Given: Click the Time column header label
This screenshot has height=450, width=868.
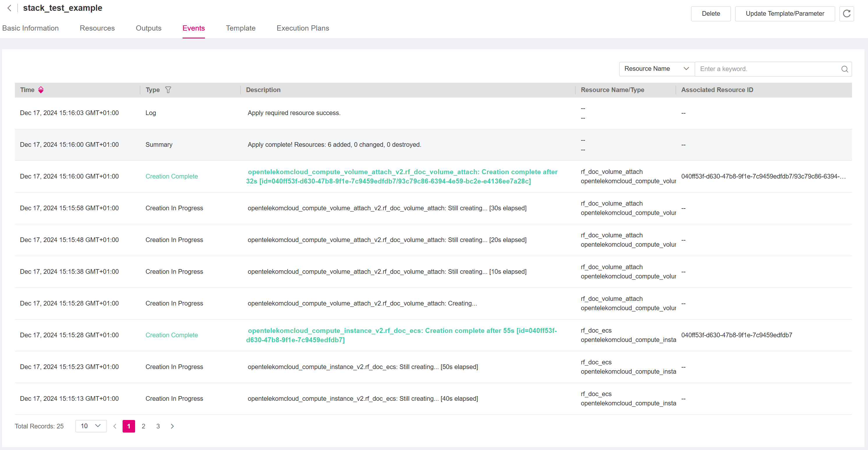Looking at the screenshot, I should [x=27, y=90].
